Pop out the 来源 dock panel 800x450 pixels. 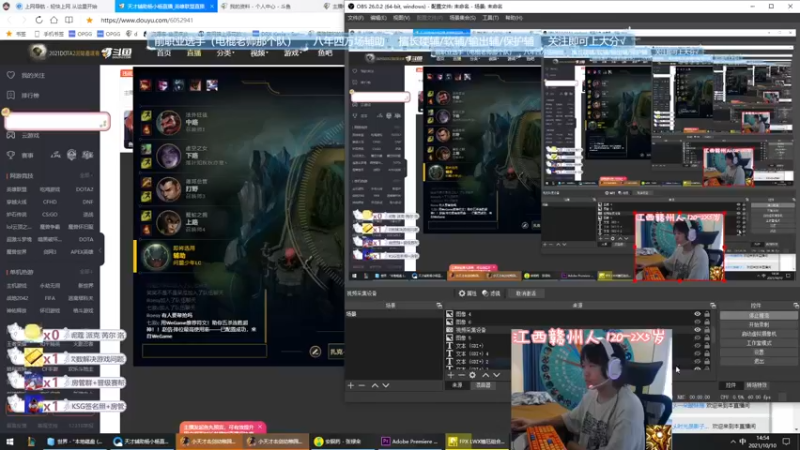pyautogui.click(x=713, y=305)
